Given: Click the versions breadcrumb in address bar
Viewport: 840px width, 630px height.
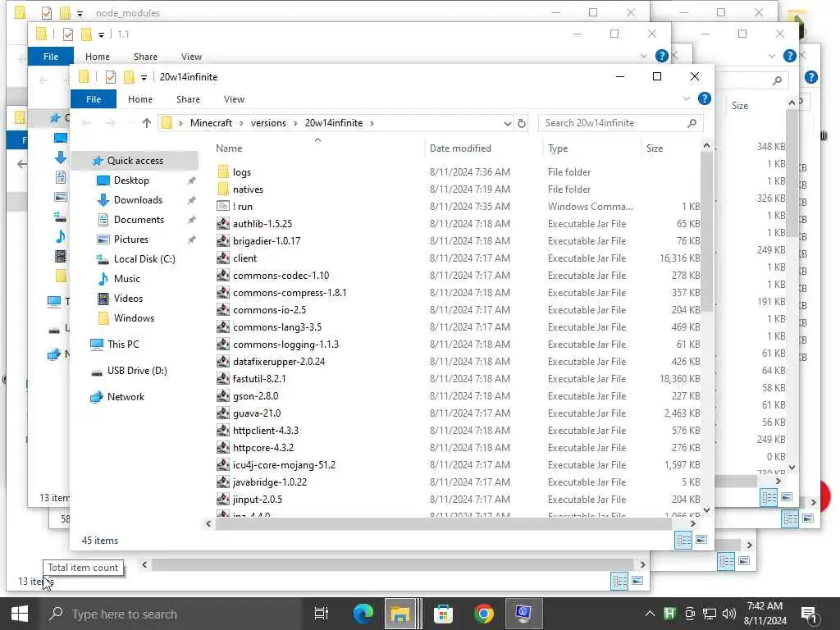Looking at the screenshot, I should pyautogui.click(x=268, y=123).
